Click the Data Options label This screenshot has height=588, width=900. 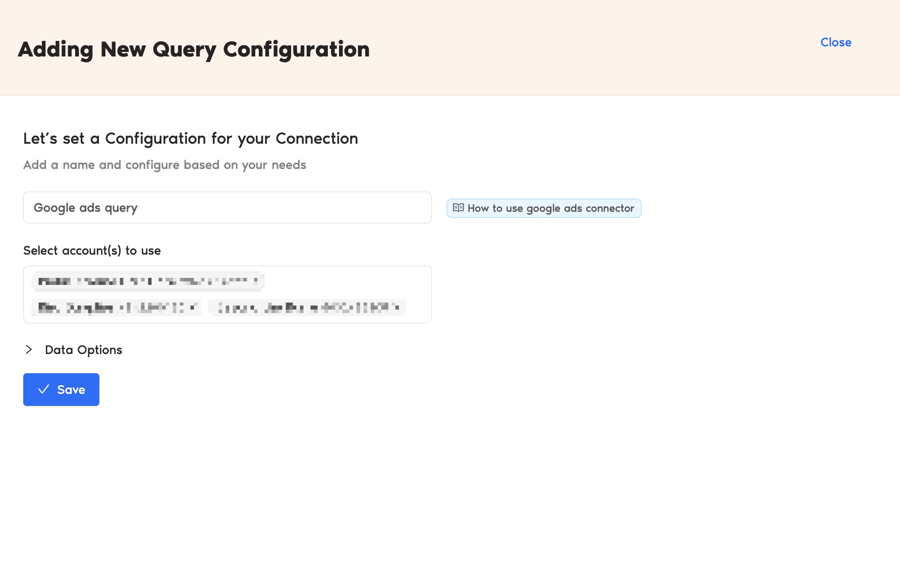83,350
